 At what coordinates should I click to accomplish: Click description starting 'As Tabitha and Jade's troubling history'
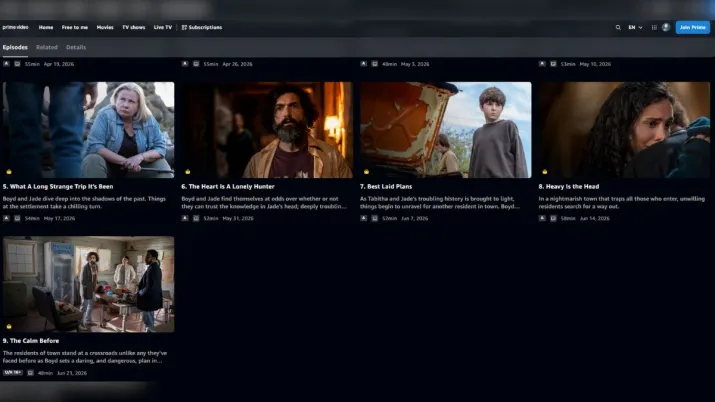(440, 202)
